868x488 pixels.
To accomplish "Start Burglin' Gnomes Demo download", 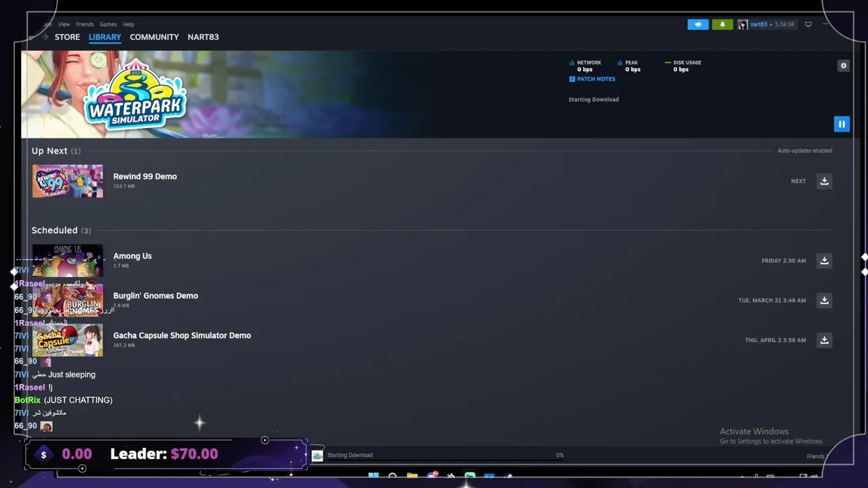I will (825, 300).
